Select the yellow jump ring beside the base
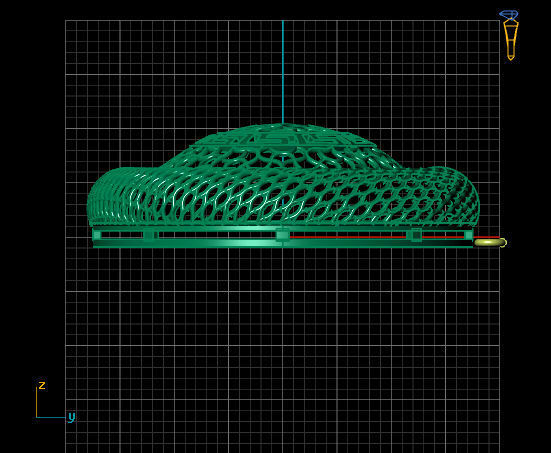This screenshot has height=453, width=551. point(490,242)
